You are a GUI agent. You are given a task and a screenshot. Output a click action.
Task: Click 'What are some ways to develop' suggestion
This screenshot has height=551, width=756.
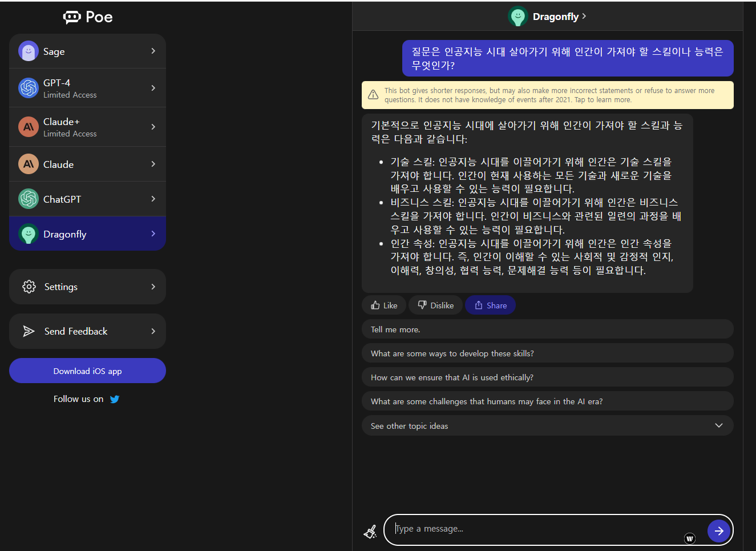(548, 353)
